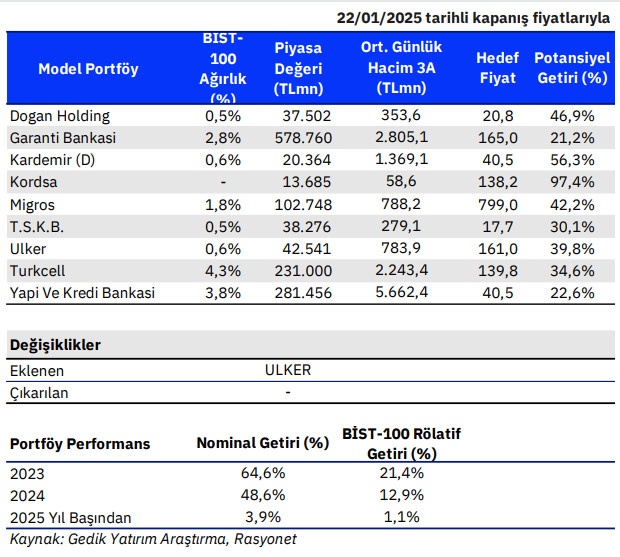Click the Hedef Fiyat column header

(x=497, y=69)
